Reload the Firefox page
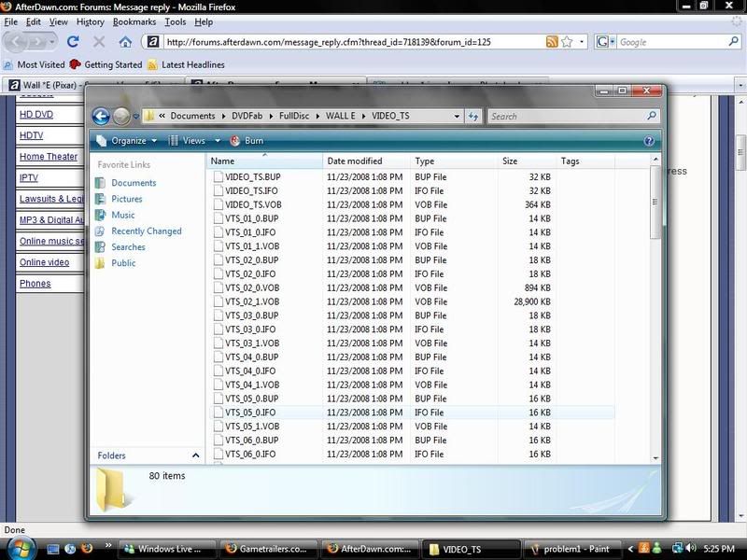747x560 pixels. (73, 42)
